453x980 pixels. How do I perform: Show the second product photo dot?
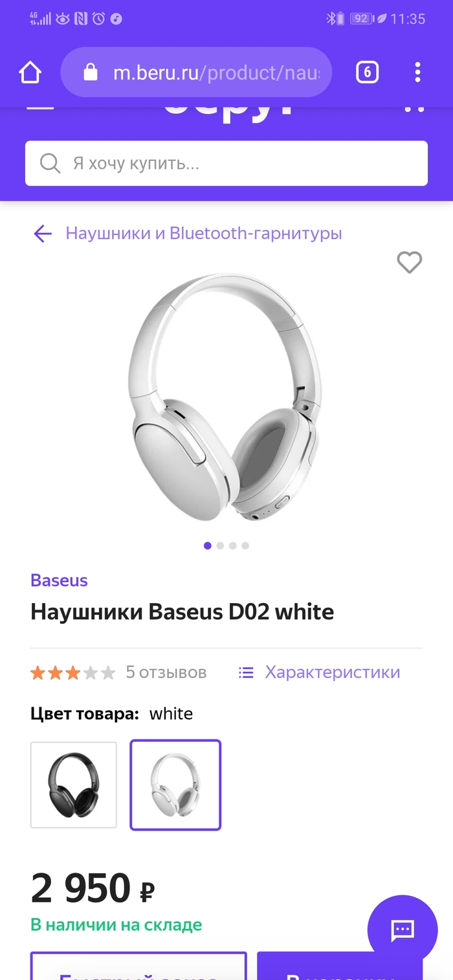[x=220, y=546]
